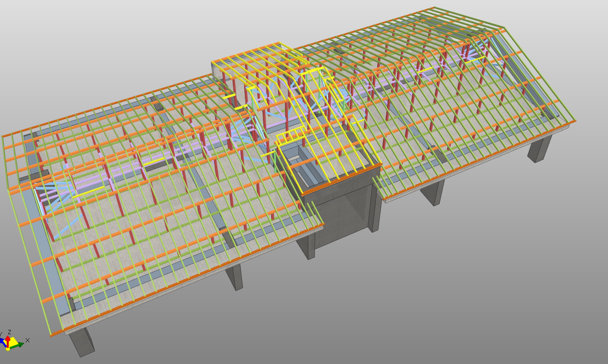The width and height of the screenshot is (608, 364).
Task: Click the red Z axis arrow
Action: 8,339
